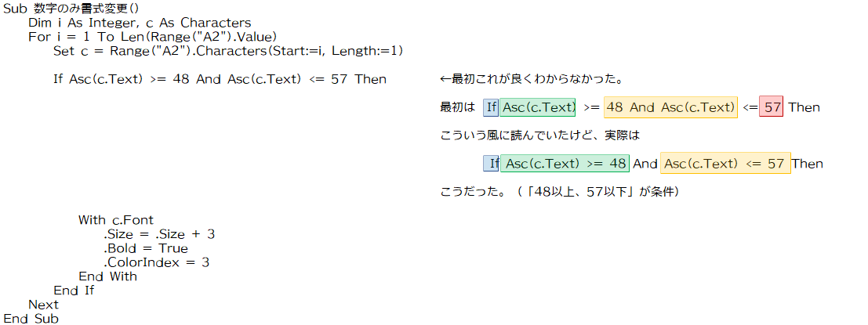This screenshot has width=868, height=325.
Task: Click the red-highlighted 57 box
Action: coord(771,107)
